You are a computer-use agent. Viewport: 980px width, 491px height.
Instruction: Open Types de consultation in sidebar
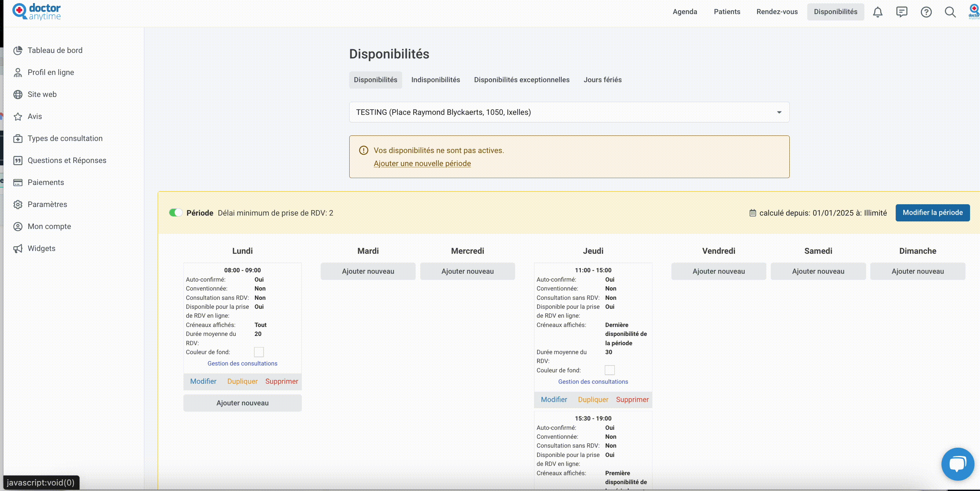point(65,138)
